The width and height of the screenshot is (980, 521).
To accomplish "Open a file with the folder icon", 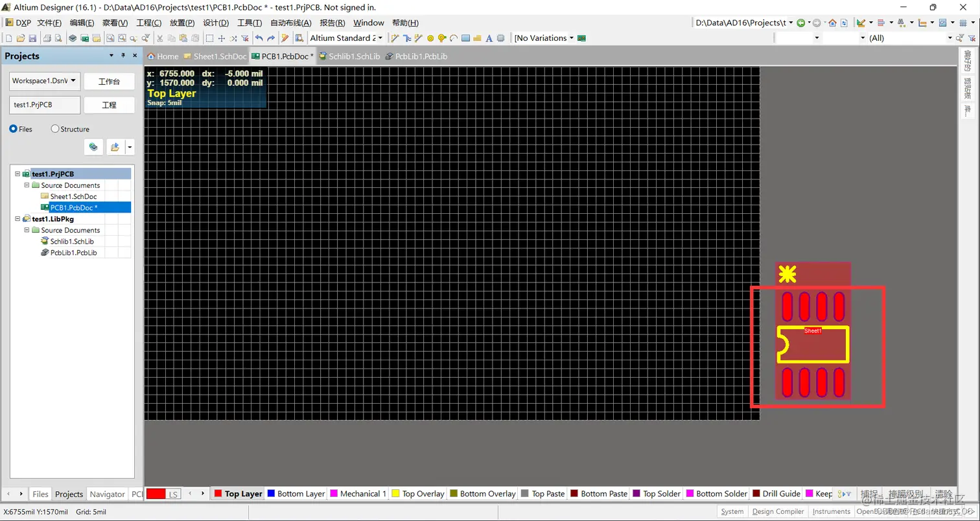I will (21, 38).
